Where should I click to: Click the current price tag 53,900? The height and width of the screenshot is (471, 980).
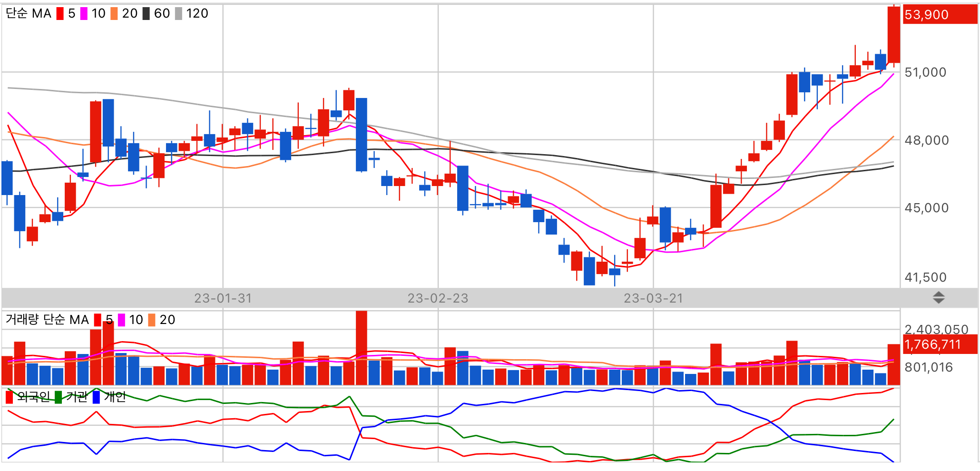click(x=940, y=15)
